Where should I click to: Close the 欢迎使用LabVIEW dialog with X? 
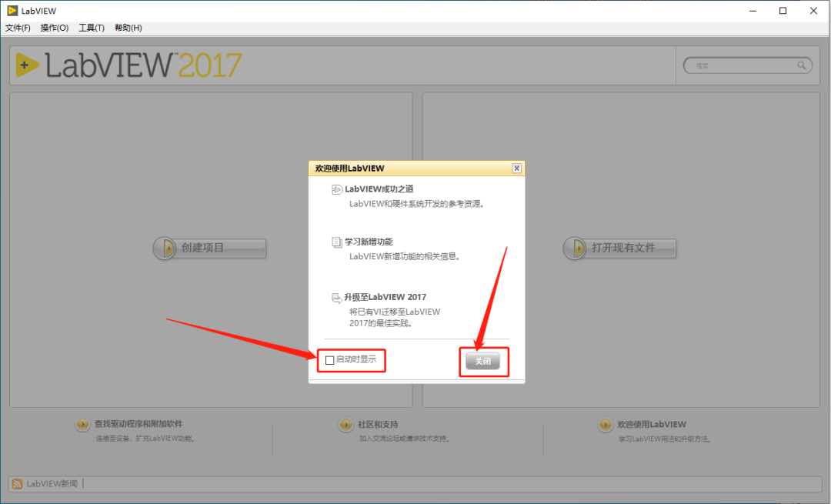tap(517, 168)
